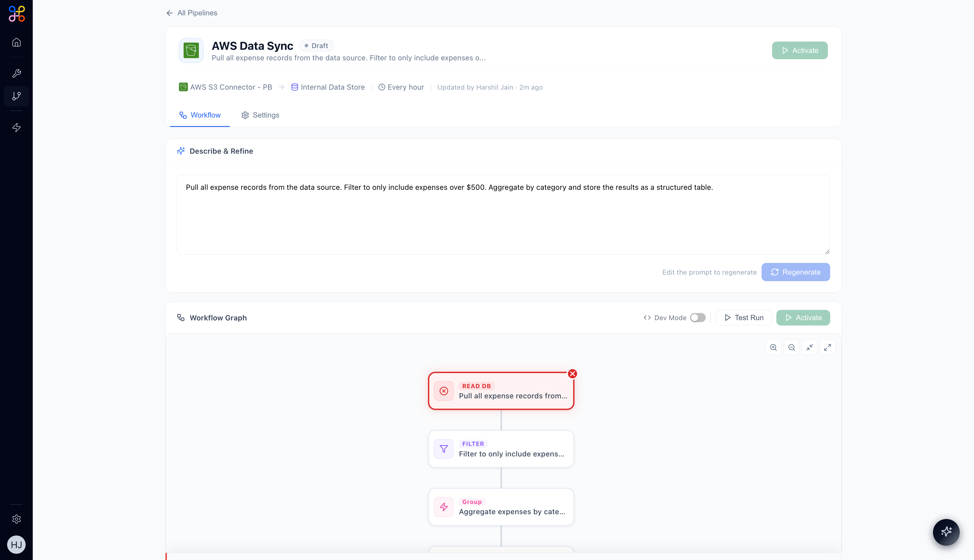Click the FILTER node funnel icon
The image size is (974, 560).
[444, 449]
